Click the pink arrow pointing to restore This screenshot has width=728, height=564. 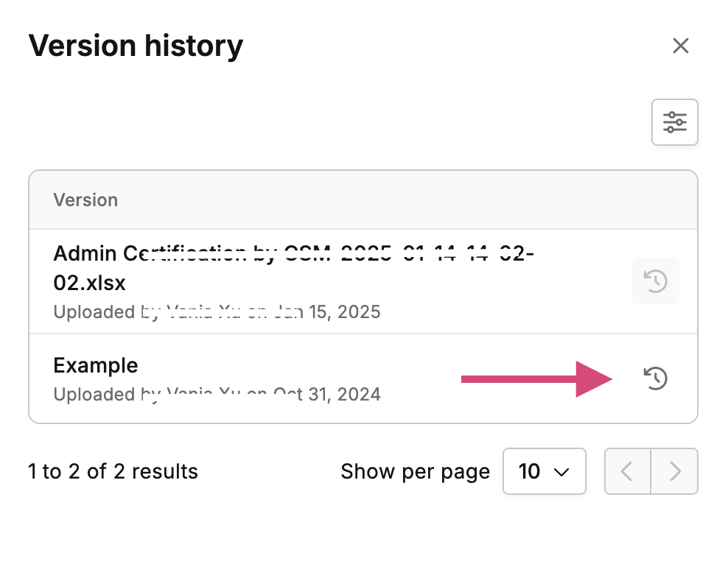tap(536, 379)
